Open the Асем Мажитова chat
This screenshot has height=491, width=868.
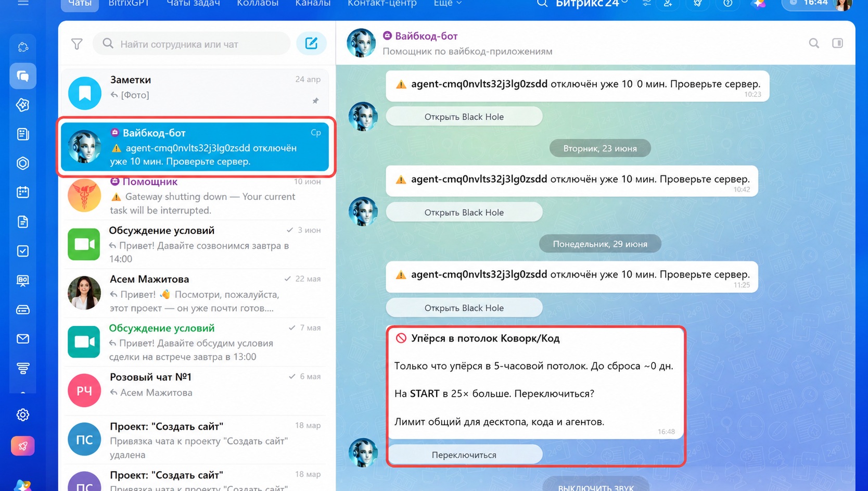pyautogui.click(x=196, y=294)
